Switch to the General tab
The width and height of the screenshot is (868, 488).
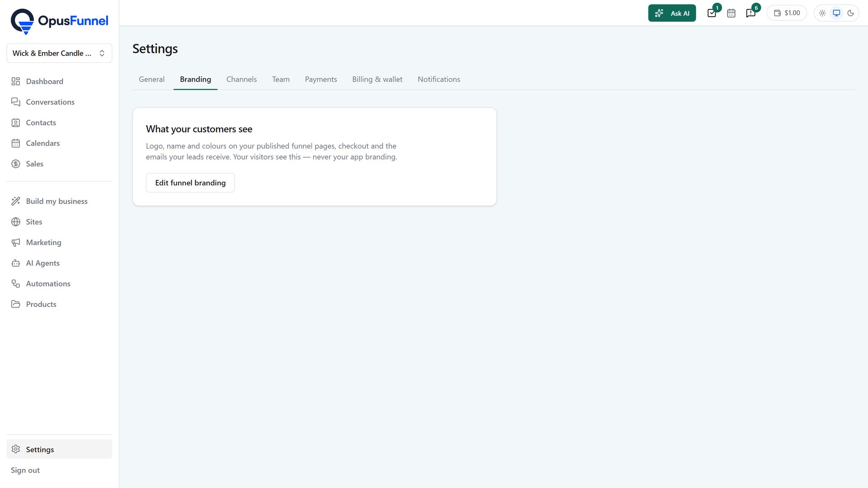click(x=151, y=80)
